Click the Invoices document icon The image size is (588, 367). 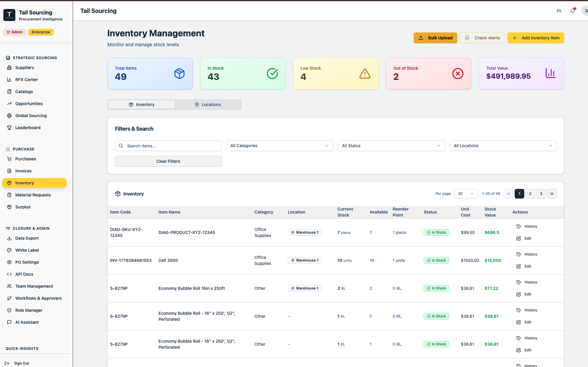(9, 171)
